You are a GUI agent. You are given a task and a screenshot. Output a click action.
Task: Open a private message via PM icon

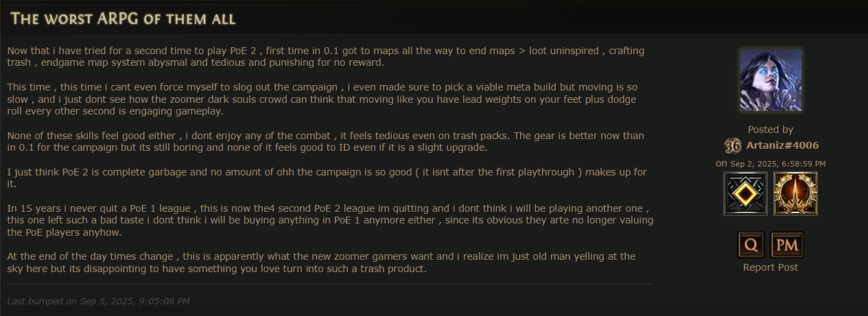point(787,245)
